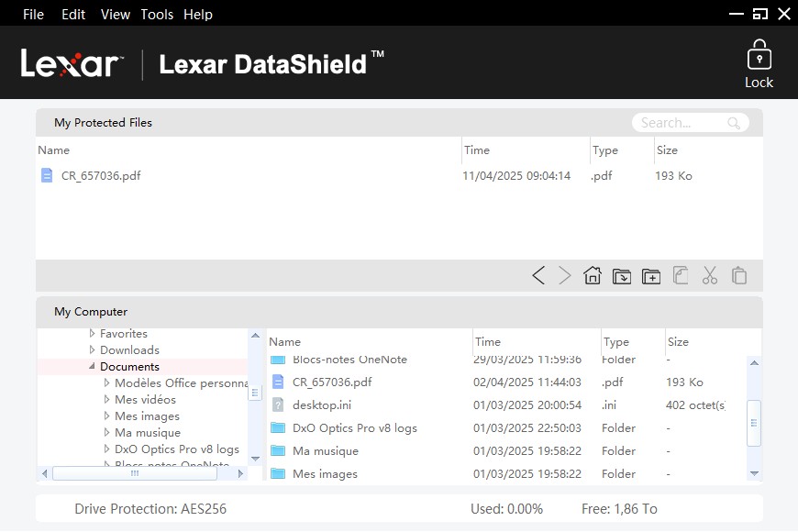Viewport: 798px width, 532px height.
Task: Click Ma musique folder icon in list
Action: tap(278, 450)
